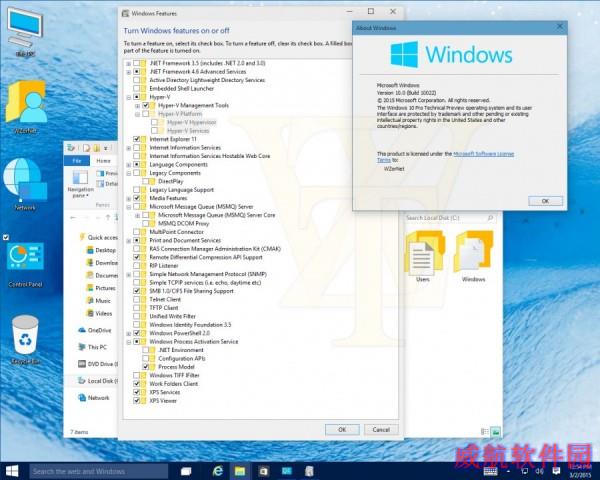This screenshot has width=600, height=480.
Task: Open the This PC desktop icon
Action: point(25,31)
